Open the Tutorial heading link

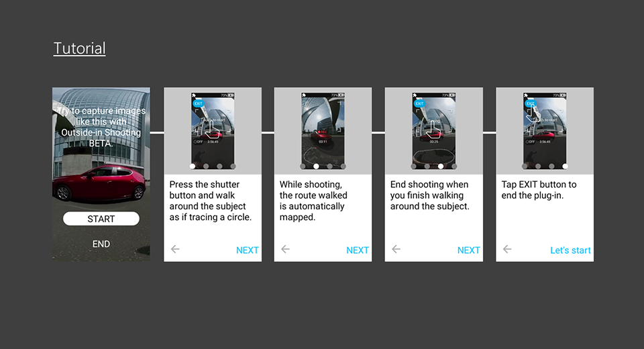tap(79, 48)
